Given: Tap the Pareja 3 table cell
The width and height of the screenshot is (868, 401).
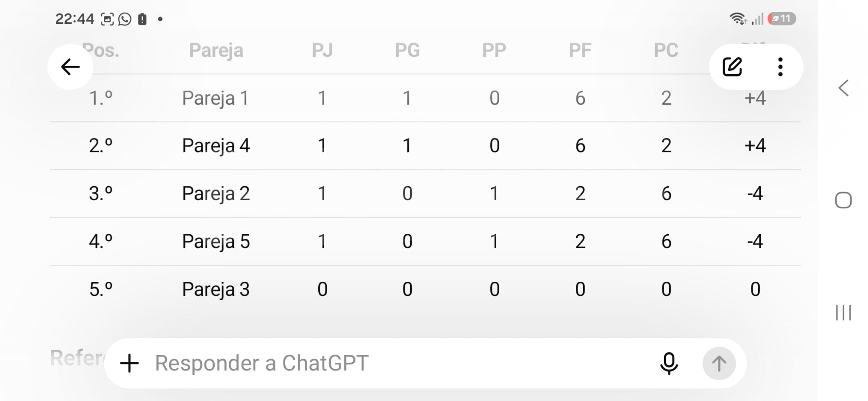Looking at the screenshot, I should [216, 289].
